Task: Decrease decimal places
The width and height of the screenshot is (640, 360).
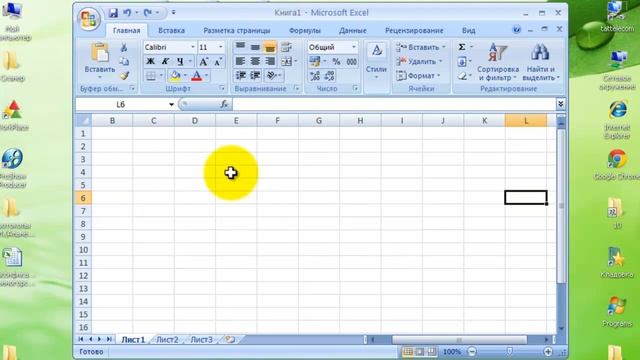Action: pyautogui.click(x=329, y=76)
